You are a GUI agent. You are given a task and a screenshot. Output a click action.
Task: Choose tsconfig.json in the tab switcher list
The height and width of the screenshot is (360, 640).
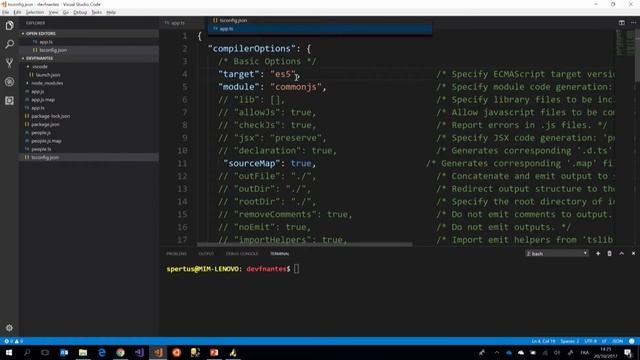320,20
